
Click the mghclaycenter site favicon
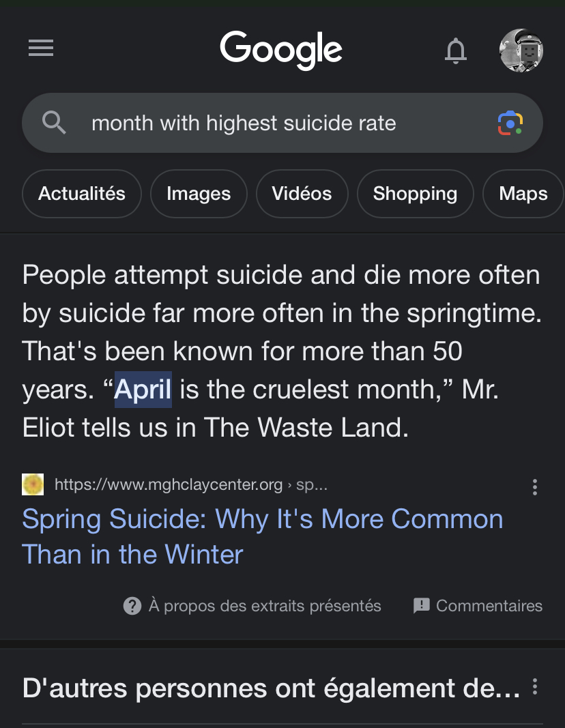(33, 484)
